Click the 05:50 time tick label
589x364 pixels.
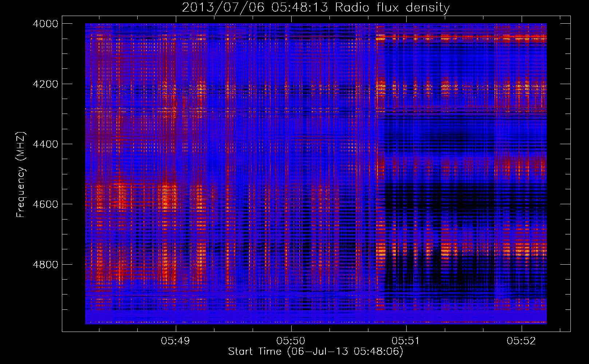291,341
